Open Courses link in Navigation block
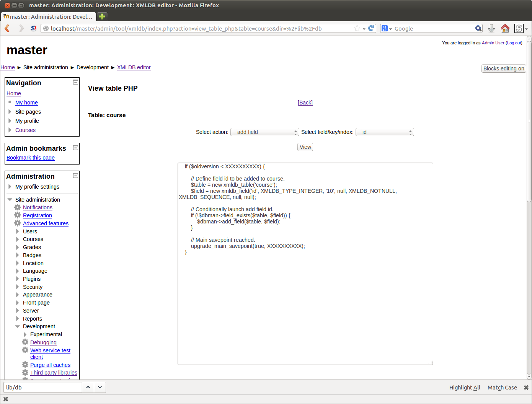This screenshot has width=532, height=404. point(25,130)
